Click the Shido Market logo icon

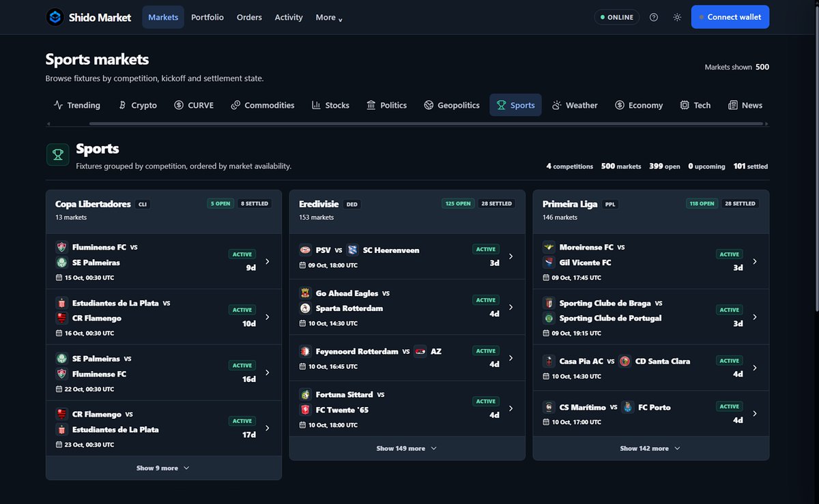pyautogui.click(x=55, y=17)
